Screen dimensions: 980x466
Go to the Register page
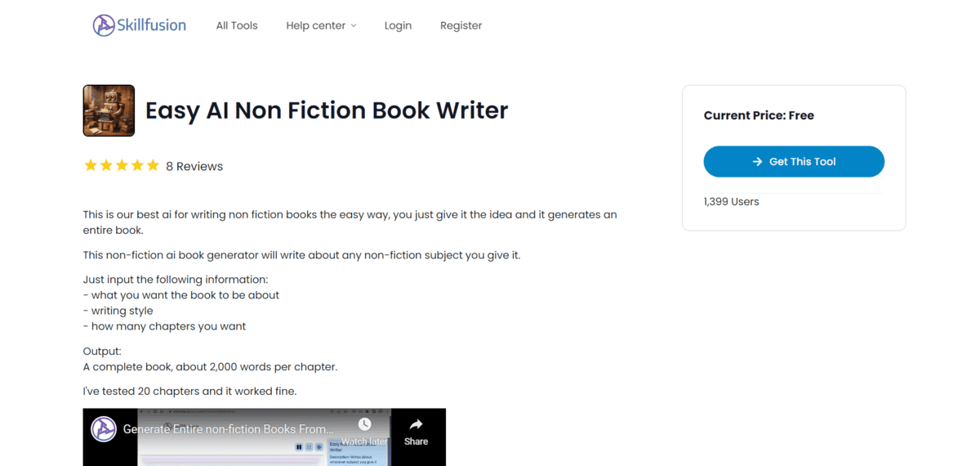(x=461, y=25)
